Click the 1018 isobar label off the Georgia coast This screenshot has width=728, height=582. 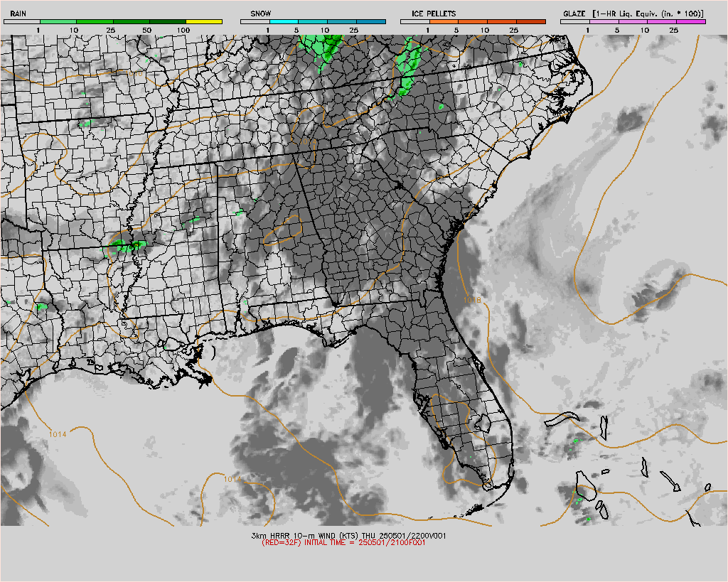[x=472, y=301]
